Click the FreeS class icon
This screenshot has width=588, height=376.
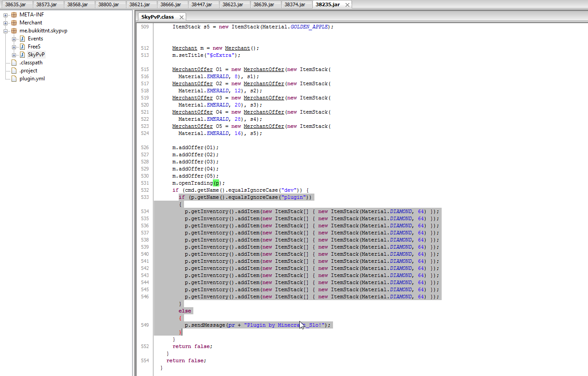22,47
